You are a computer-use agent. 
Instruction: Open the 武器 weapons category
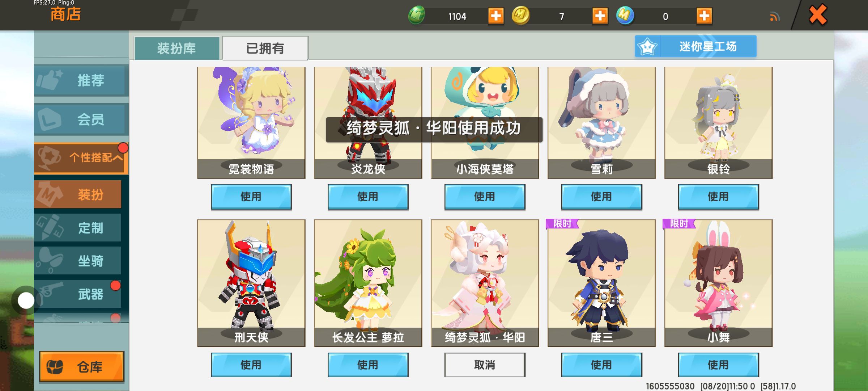tap(78, 294)
